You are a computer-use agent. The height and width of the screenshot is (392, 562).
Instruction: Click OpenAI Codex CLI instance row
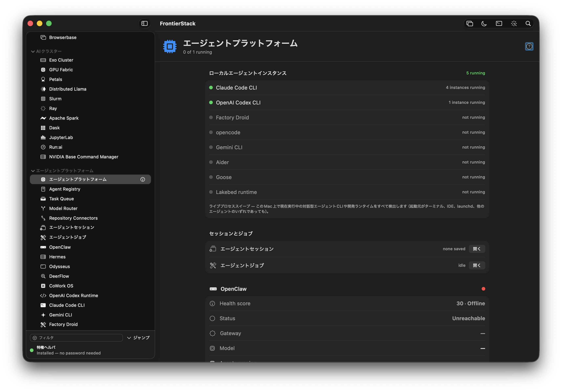(x=347, y=102)
